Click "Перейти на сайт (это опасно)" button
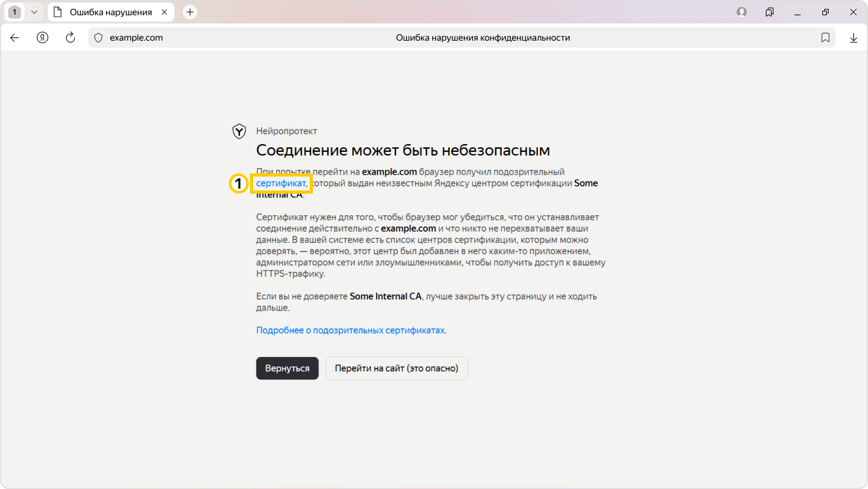The height and width of the screenshot is (489, 868). pos(397,368)
